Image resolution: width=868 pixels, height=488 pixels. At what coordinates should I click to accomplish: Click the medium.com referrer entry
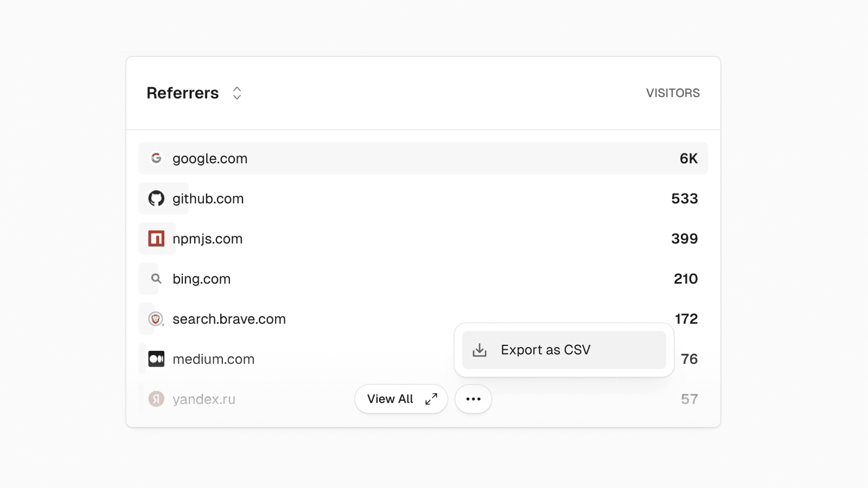tap(214, 359)
